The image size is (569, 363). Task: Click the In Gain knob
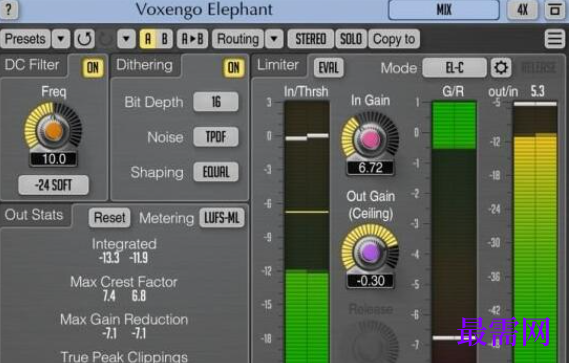coord(370,139)
